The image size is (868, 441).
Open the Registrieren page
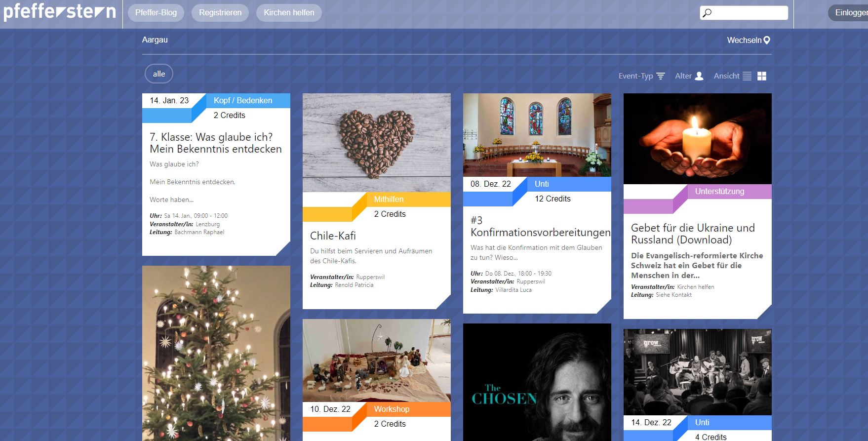220,13
